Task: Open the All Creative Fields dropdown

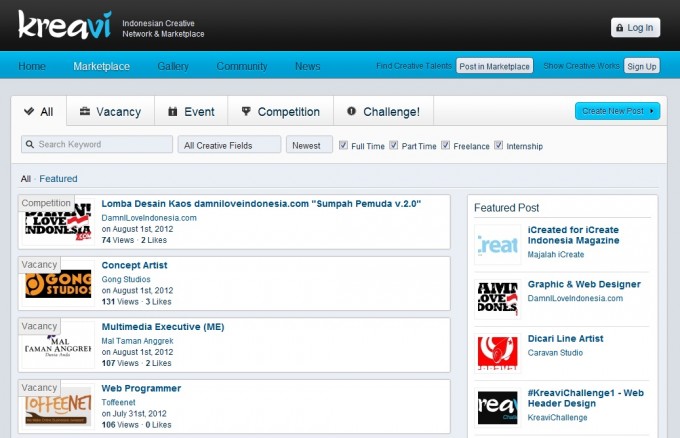Action: tap(229, 145)
